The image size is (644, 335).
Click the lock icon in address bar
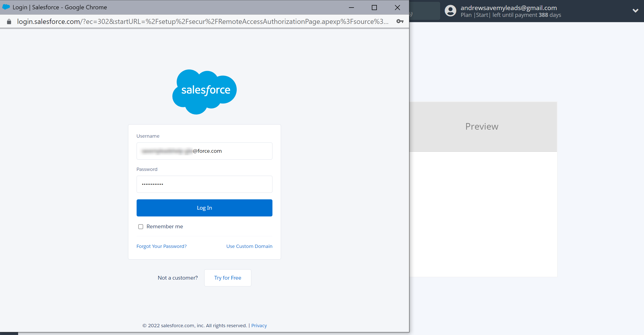9,22
